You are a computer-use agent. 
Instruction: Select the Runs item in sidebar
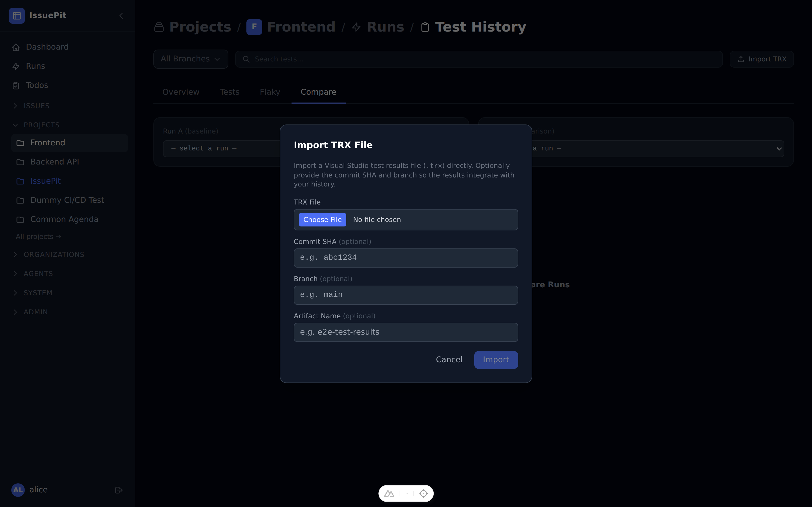click(x=36, y=66)
